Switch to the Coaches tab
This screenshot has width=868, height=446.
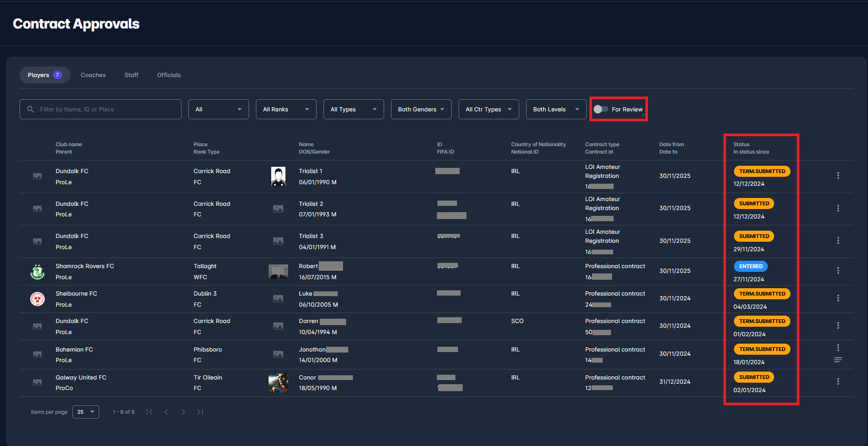coord(93,75)
